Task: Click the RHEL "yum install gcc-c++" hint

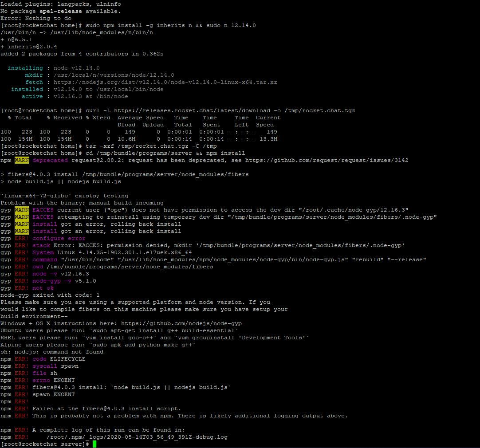Action: [154, 338]
